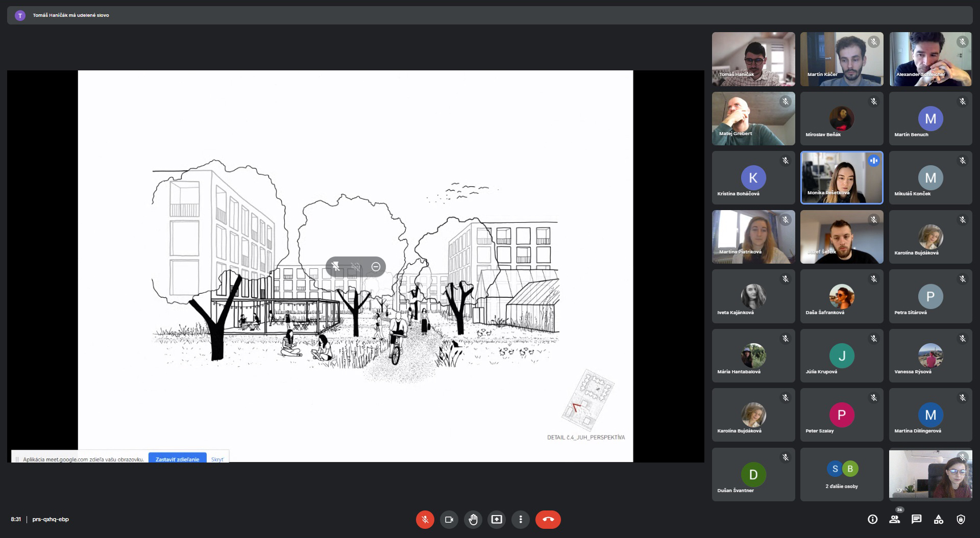
Task: Click the prs-qxhq-ebp meeting code
Action: click(x=51, y=519)
